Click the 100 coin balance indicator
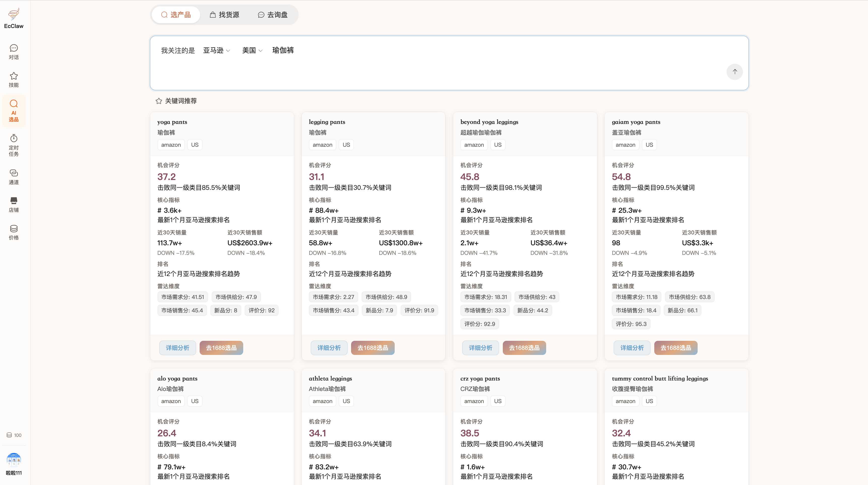868x485 pixels. (13, 435)
